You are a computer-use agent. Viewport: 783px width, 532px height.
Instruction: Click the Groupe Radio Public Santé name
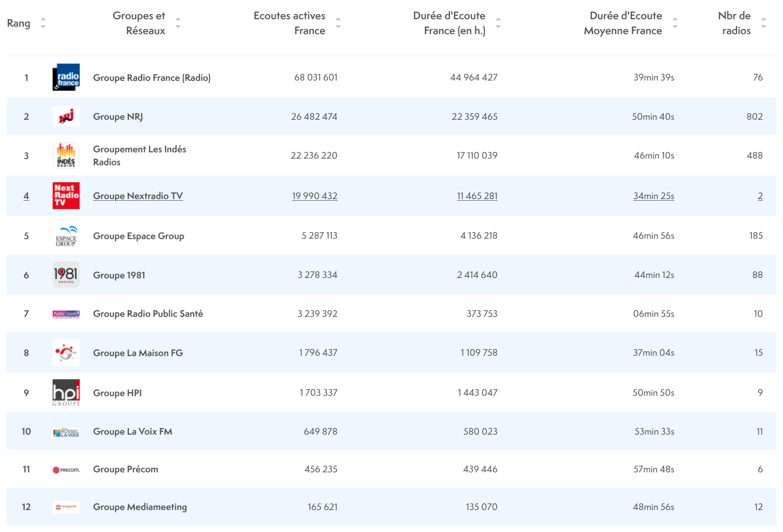click(x=148, y=314)
